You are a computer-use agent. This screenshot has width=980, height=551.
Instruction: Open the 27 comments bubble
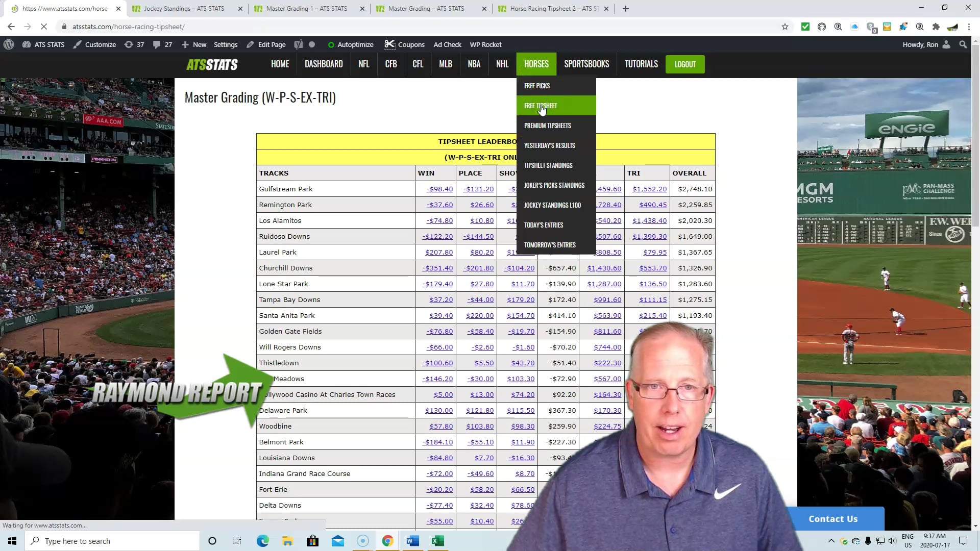162,44
